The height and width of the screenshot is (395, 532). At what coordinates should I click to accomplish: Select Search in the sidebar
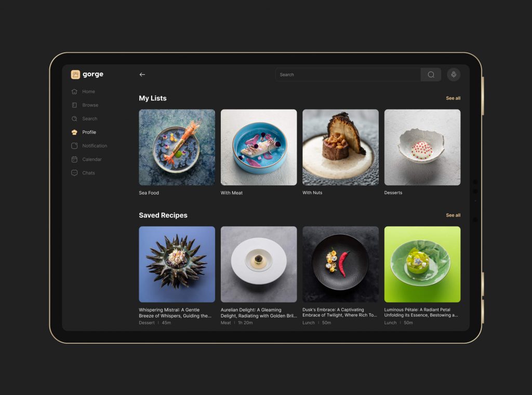[x=85, y=119]
